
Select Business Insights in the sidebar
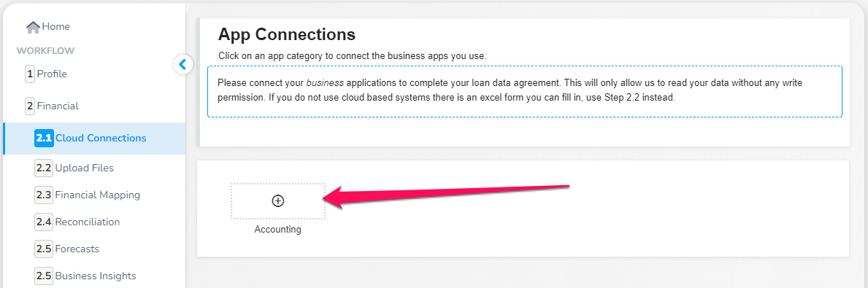click(x=96, y=276)
